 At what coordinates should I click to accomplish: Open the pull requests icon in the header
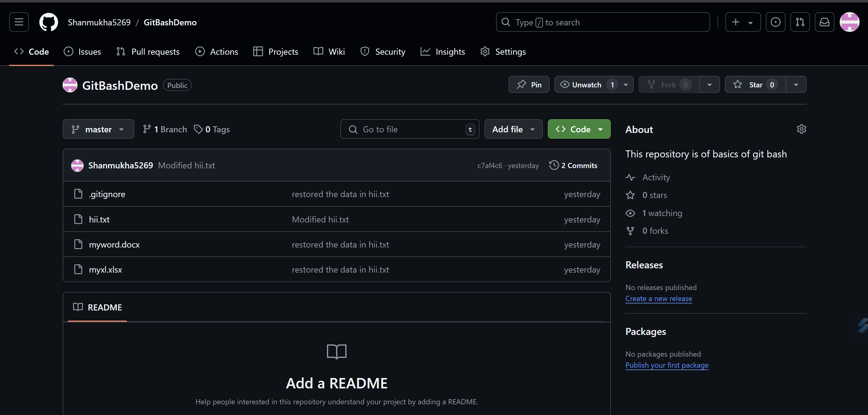[x=800, y=22]
